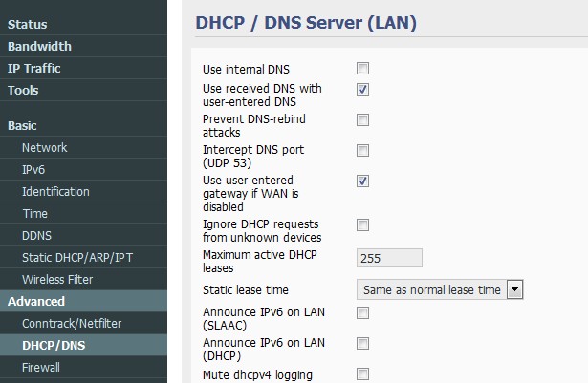Open IP Traffic in the sidebar

pos(34,68)
